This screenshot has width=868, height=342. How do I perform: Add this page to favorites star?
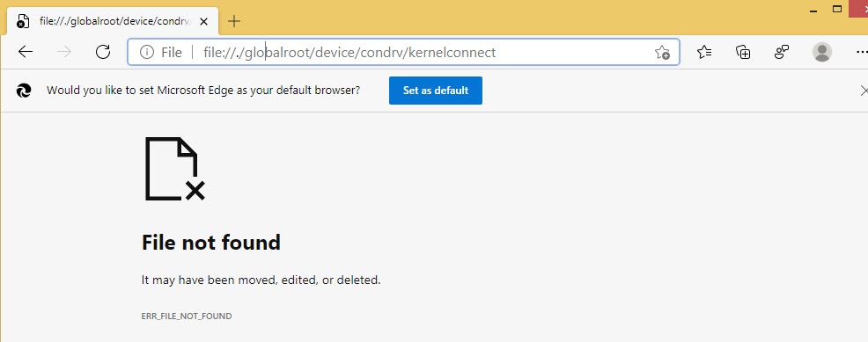[x=662, y=53]
